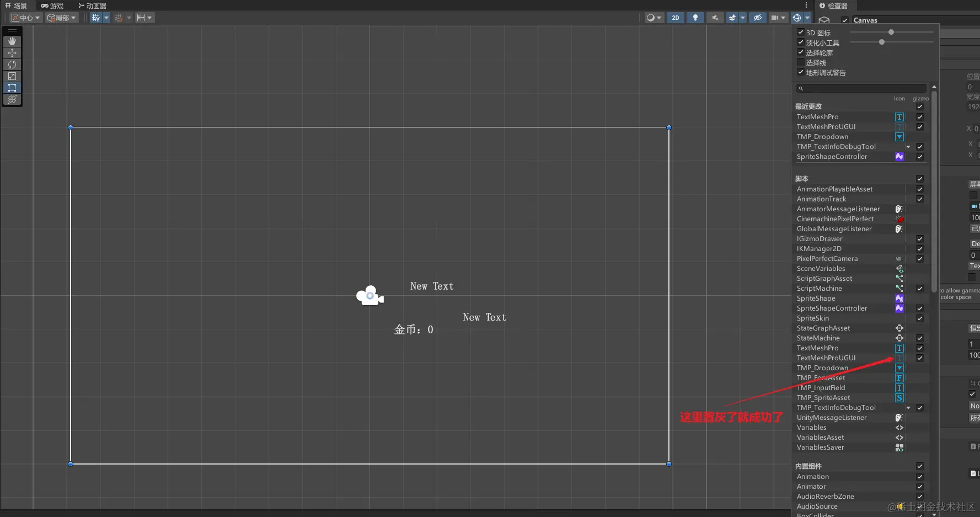Open the scene effects dropdown arrow

(x=743, y=18)
